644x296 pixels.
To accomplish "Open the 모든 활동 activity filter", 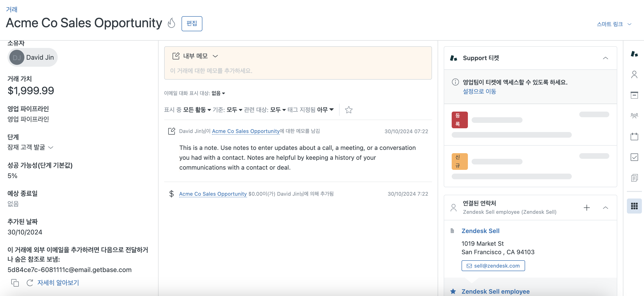I will coord(197,110).
